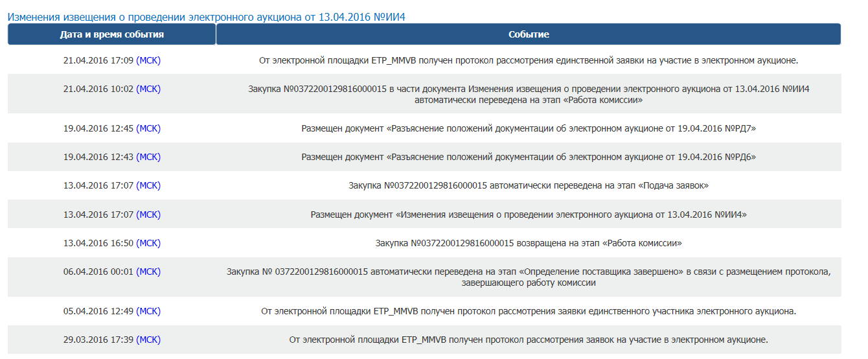
Task: Click the МСК link beside 06.04.2016 00:01
Action: 148,272
